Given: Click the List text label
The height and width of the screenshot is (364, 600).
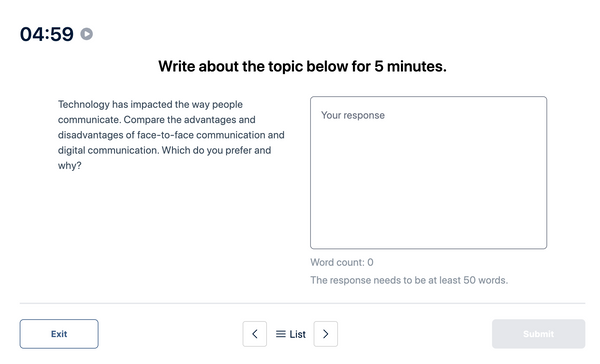Looking at the screenshot, I should coord(297,335).
